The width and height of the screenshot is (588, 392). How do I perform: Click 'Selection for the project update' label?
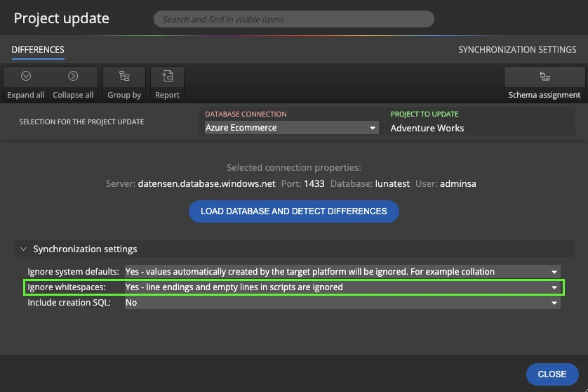point(82,122)
